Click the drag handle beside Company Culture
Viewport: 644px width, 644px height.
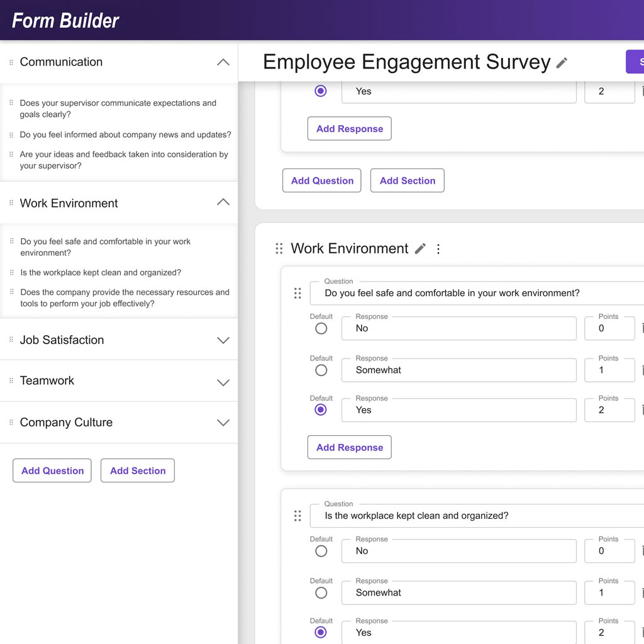[11, 423]
